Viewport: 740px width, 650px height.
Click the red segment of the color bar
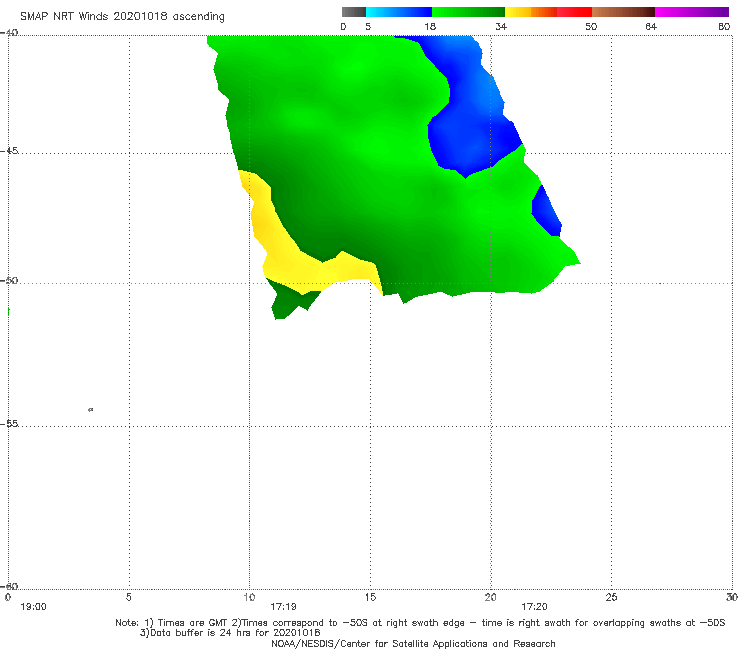(574, 12)
